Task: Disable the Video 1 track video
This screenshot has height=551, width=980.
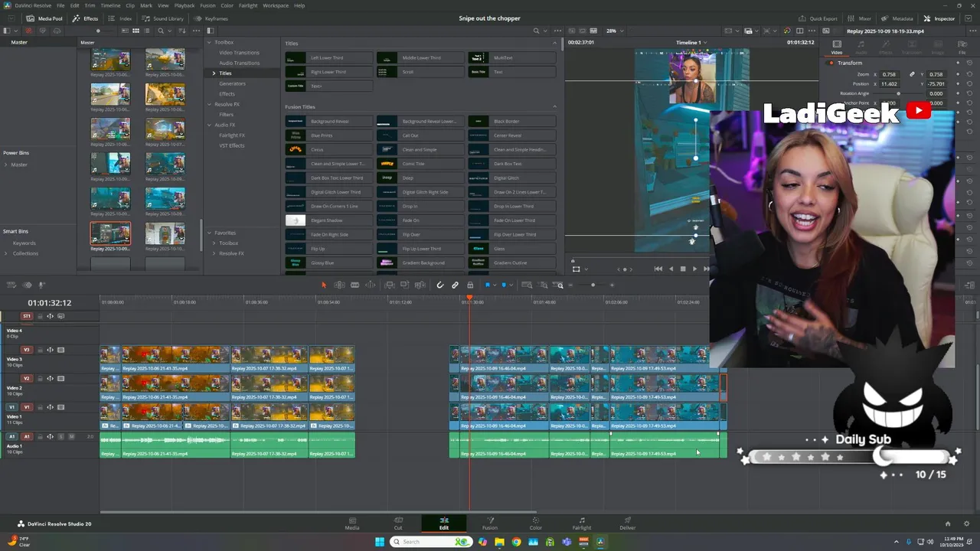Action: 61,407
